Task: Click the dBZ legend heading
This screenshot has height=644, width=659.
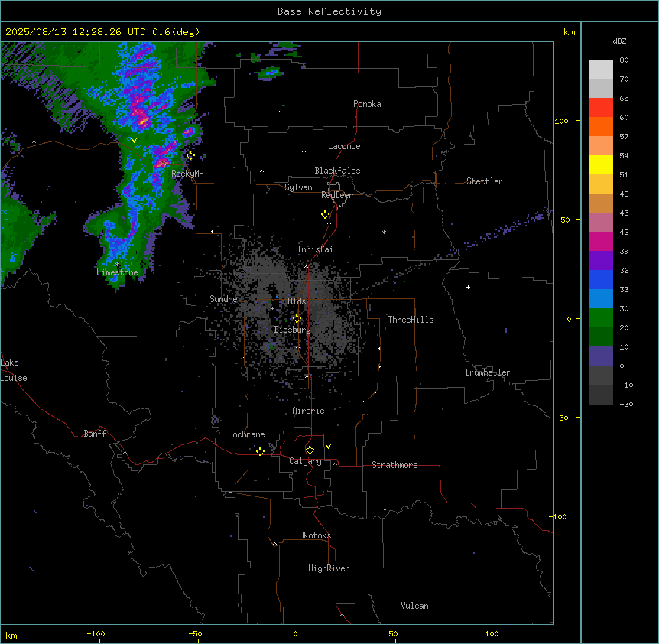Action: coord(619,41)
